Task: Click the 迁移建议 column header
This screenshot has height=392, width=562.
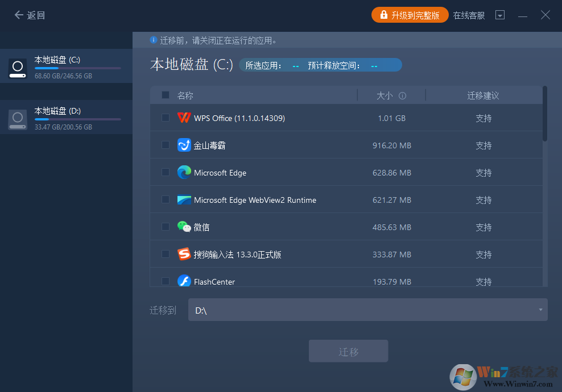Action: coord(483,95)
